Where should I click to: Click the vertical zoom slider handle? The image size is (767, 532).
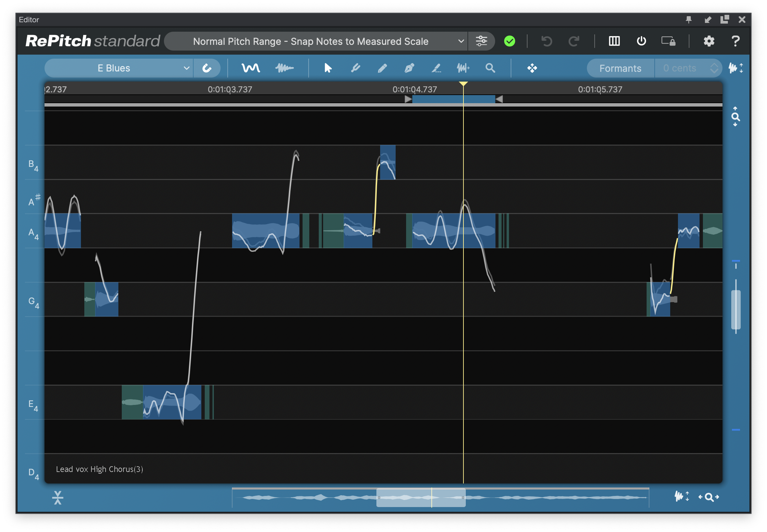click(736, 309)
